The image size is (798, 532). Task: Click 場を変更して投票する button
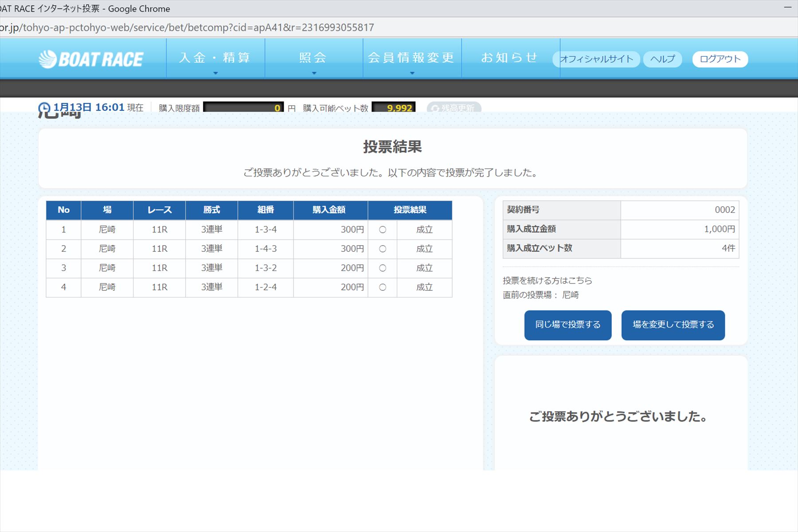[x=673, y=325]
